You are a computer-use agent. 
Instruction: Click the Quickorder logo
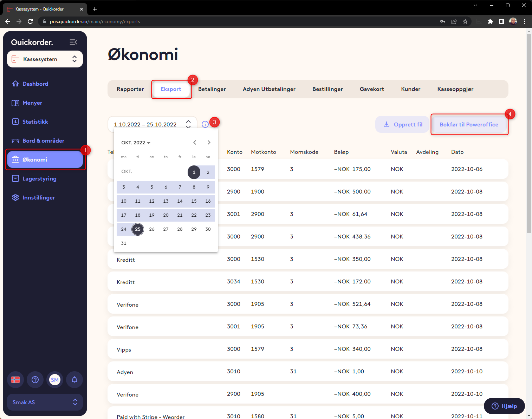tap(32, 42)
